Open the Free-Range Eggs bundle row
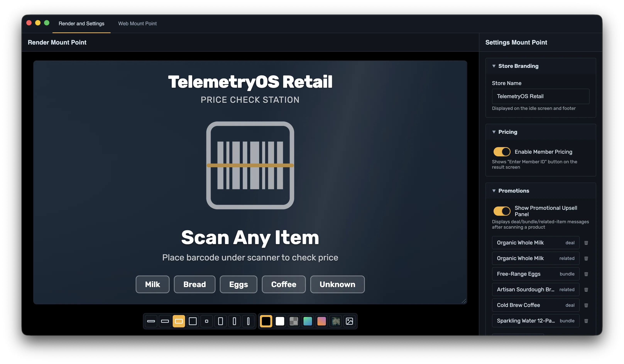The image size is (624, 364). click(x=536, y=274)
